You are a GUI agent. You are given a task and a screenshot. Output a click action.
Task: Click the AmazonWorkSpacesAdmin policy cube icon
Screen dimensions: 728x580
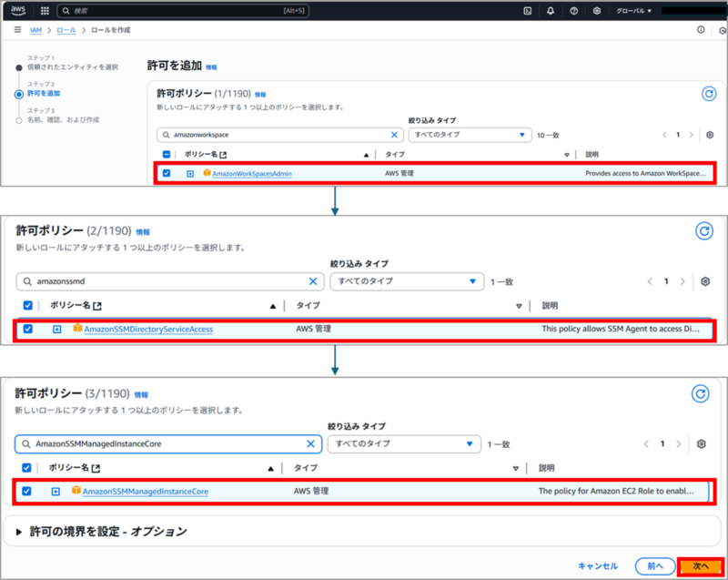pos(207,173)
